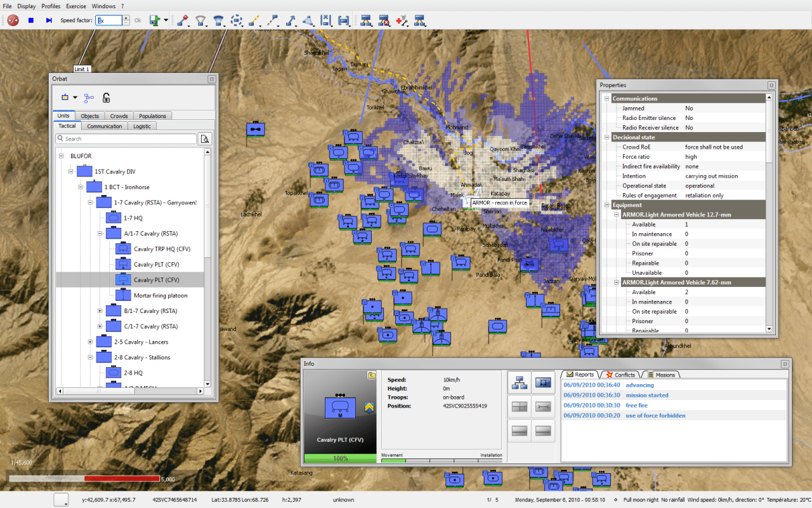Open the dropdown next to the flag icon

pos(75,97)
